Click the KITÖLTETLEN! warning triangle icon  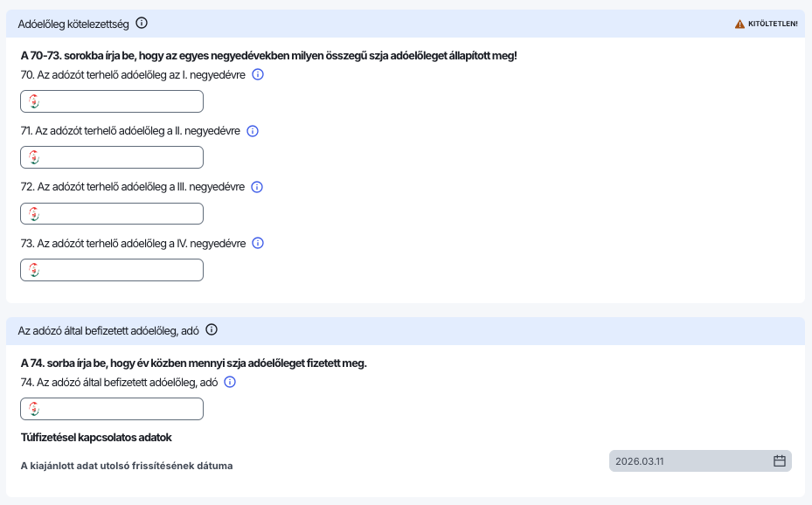(x=739, y=24)
